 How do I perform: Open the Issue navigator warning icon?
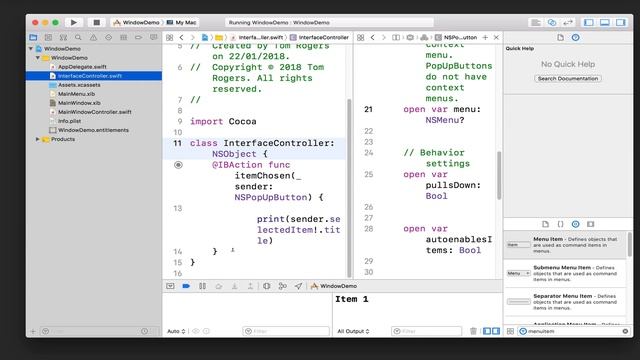pyautogui.click(x=93, y=38)
